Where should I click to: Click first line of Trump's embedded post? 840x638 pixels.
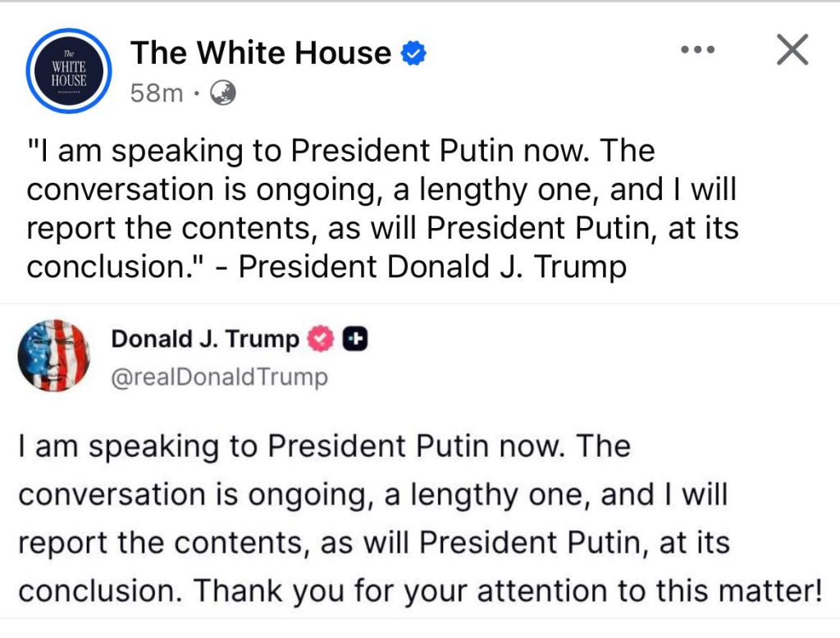point(324,447)
